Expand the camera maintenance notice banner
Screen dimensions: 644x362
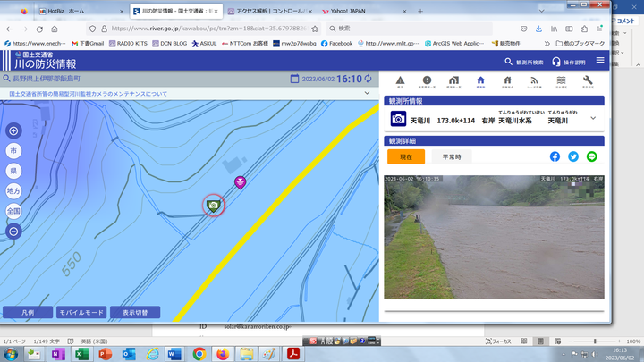click(367, 93)
